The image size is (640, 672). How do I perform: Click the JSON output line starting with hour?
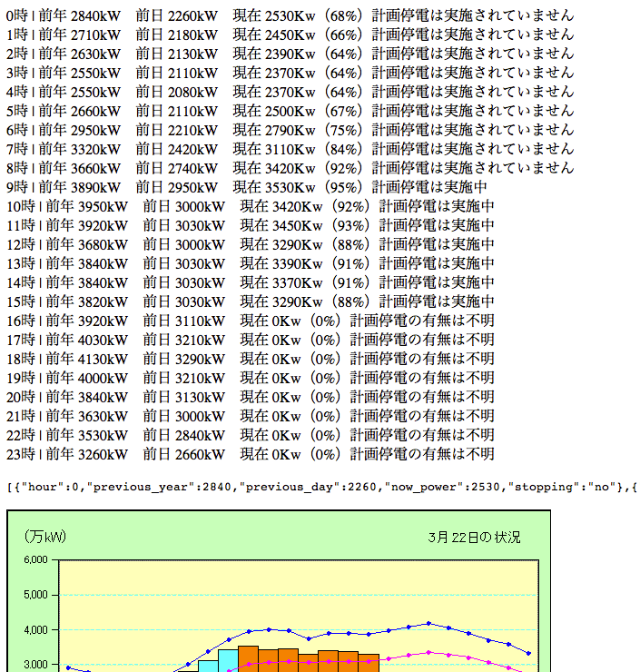(322, 488)
